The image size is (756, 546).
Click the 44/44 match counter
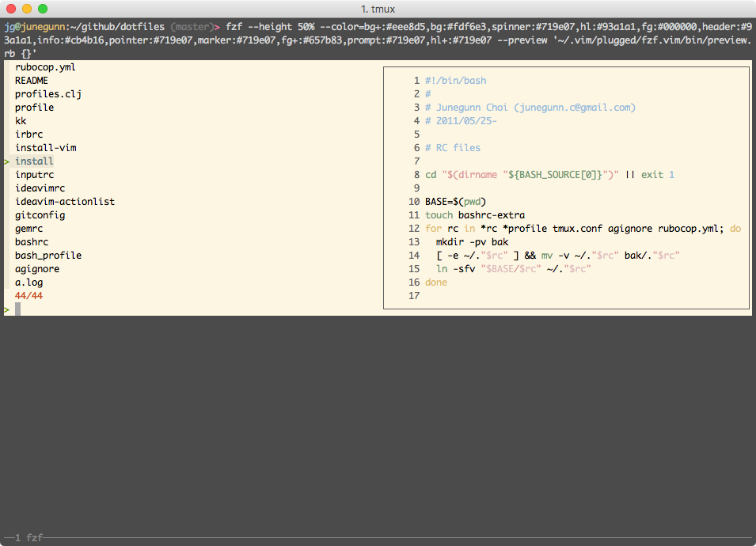(x=30, y=295)
